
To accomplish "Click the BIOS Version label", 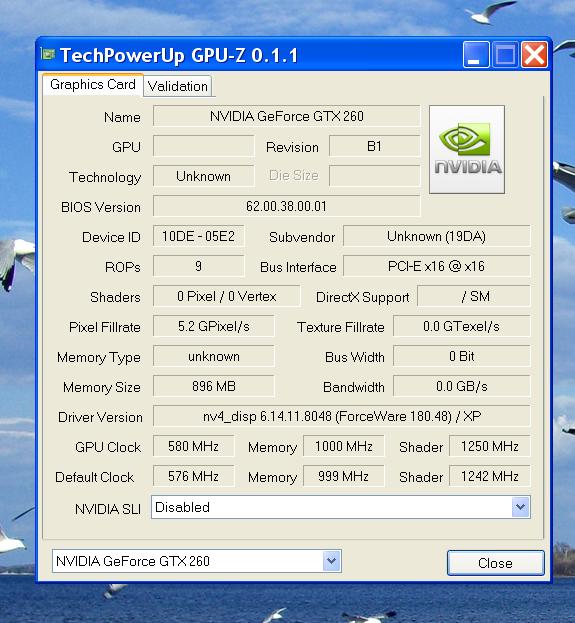I will click(101, 207).
